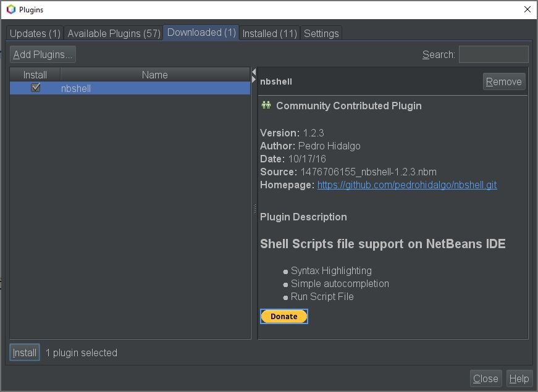Click the right-pointing splitter arrow
Image resolution: width=538 pixels, height=392 pixels.
tap(253, 80)
